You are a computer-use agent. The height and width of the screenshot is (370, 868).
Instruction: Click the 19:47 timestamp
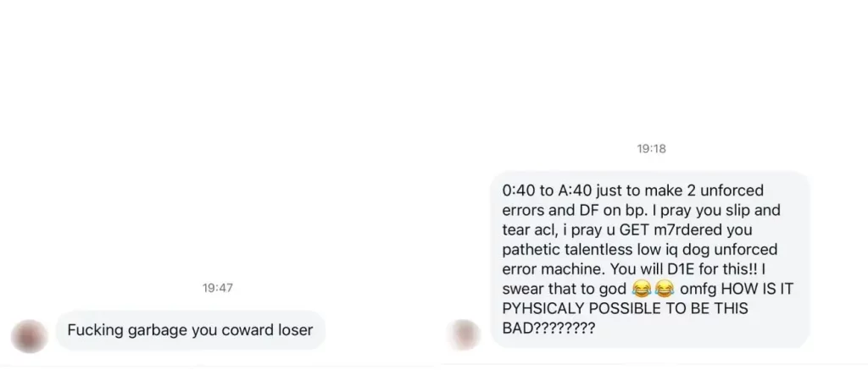(x=218, y=288)
